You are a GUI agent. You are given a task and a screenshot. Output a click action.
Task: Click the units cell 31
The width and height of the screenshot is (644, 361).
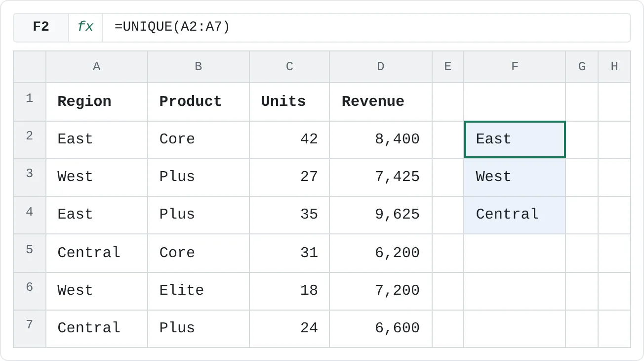[289, 253]
